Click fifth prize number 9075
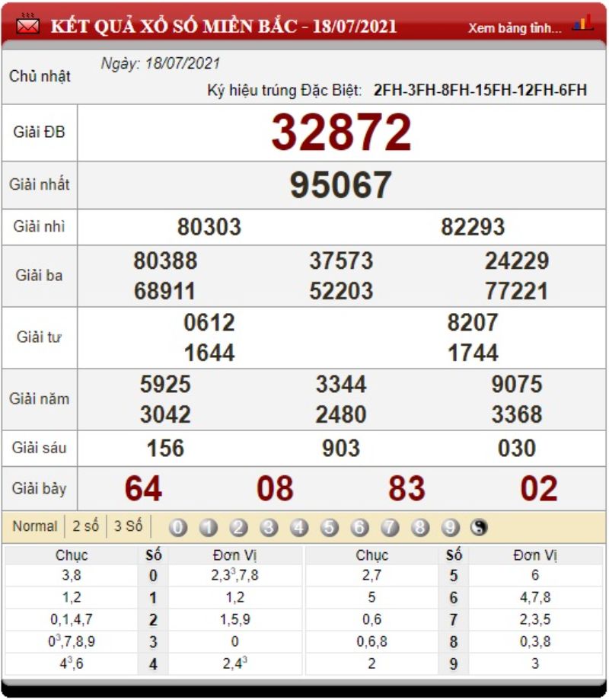609x700 pixels. (x=517, y=384)
